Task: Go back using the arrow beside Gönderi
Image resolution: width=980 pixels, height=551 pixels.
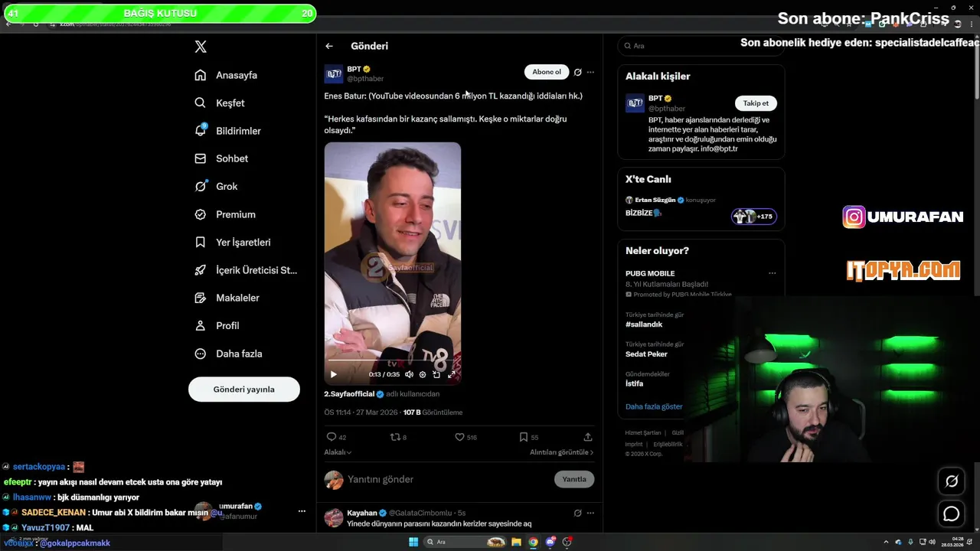Action: [x=329, y=46]
